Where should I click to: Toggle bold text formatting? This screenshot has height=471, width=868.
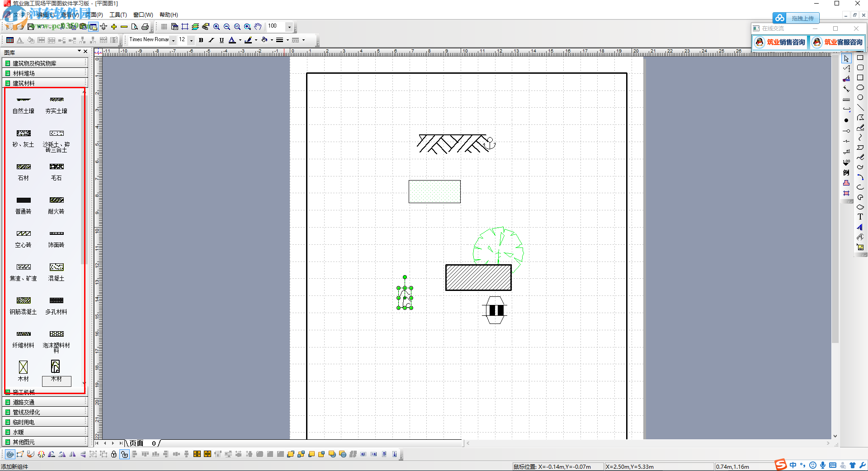[x=201, y=40]
